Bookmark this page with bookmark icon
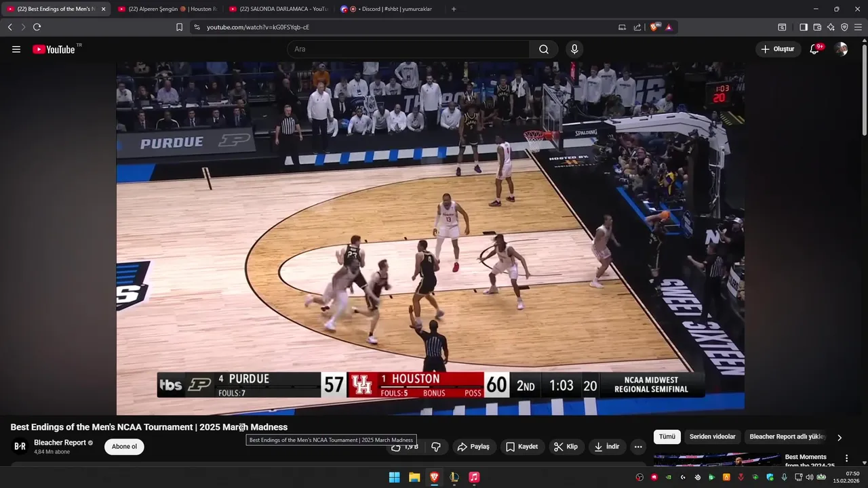The image size is (868, 488). pyautogui.click(x=179, y=27)
